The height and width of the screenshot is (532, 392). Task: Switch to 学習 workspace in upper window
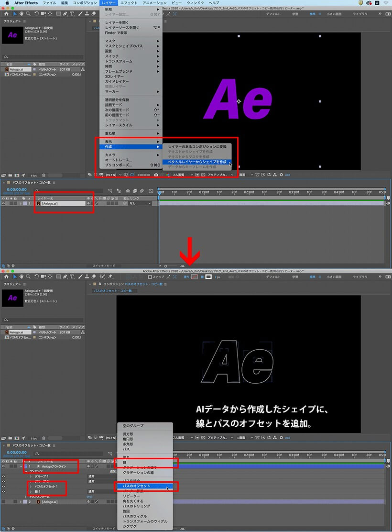click(x=295, y=14)
